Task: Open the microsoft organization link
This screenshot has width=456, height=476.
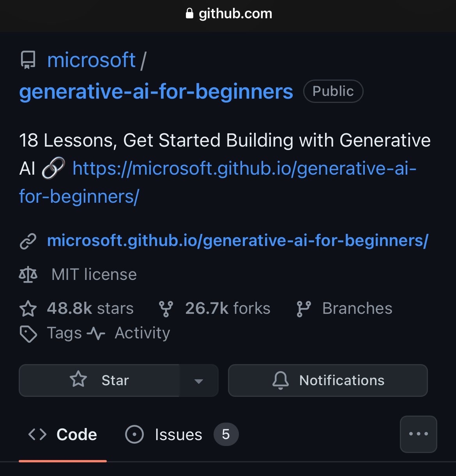Action: click(x=91, y=60)
